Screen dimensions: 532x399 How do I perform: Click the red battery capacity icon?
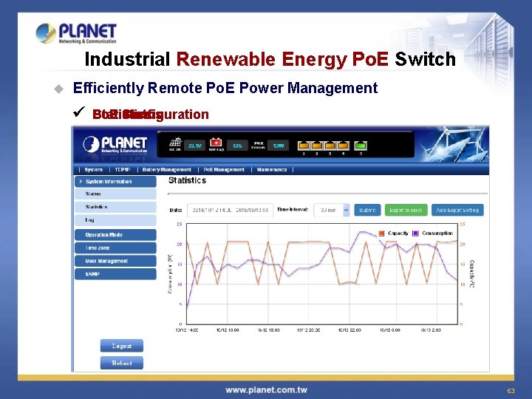pos(216,142)
